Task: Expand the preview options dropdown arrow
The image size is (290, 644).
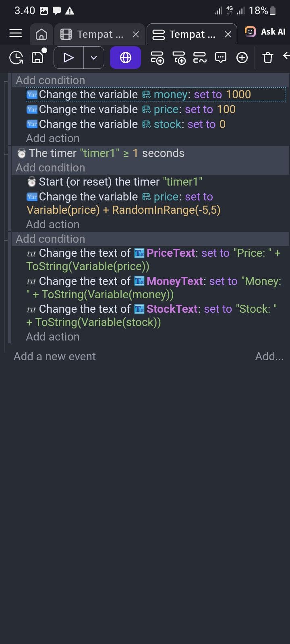Action: pos(94,58)
